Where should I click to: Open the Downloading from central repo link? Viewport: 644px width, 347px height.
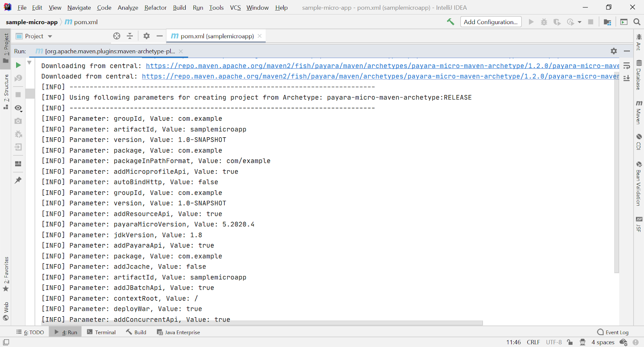[x=382, y=66]
